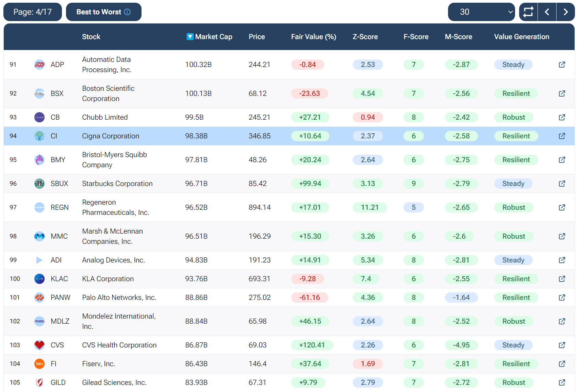Screen dimensions: 578x392
Task: Click the swap/repeat arrows icon button
Action: pyautogui.click(x=528, y=12)
